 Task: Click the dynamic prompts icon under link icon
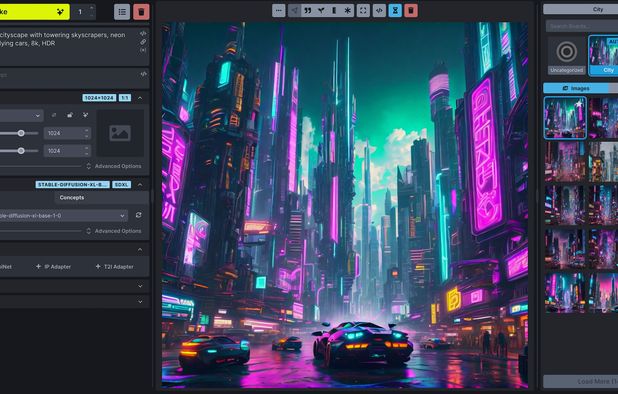pos(143,50)
